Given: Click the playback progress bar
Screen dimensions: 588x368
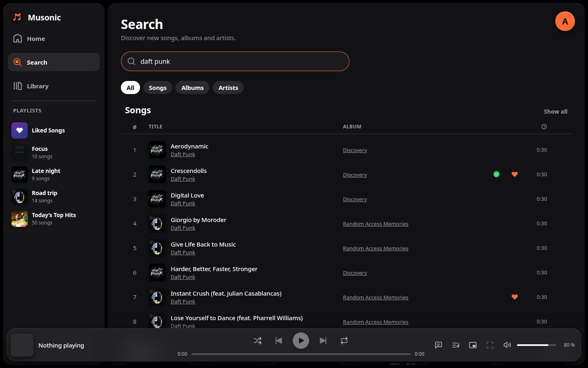Looking at the screenshot, I should [x=301, y=354].
